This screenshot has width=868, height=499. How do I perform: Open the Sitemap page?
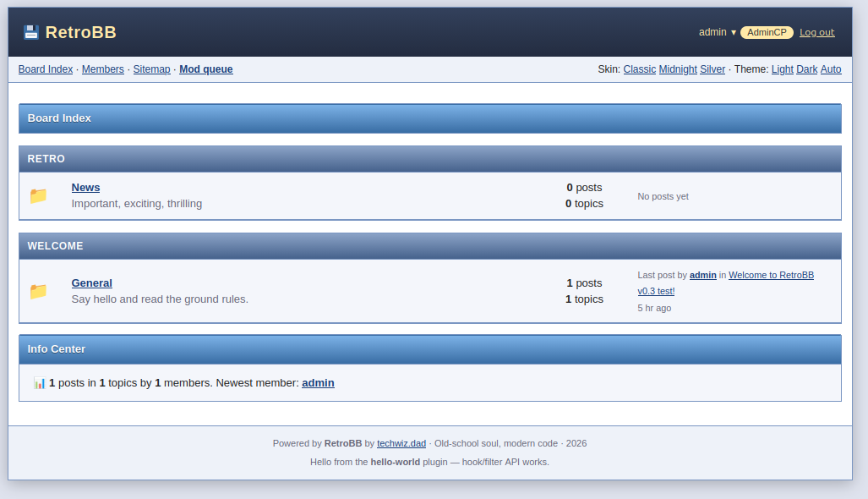coord(151,69)
